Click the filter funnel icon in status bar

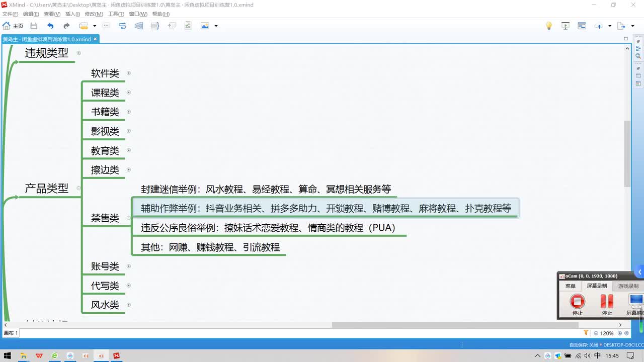coord(586,333)
